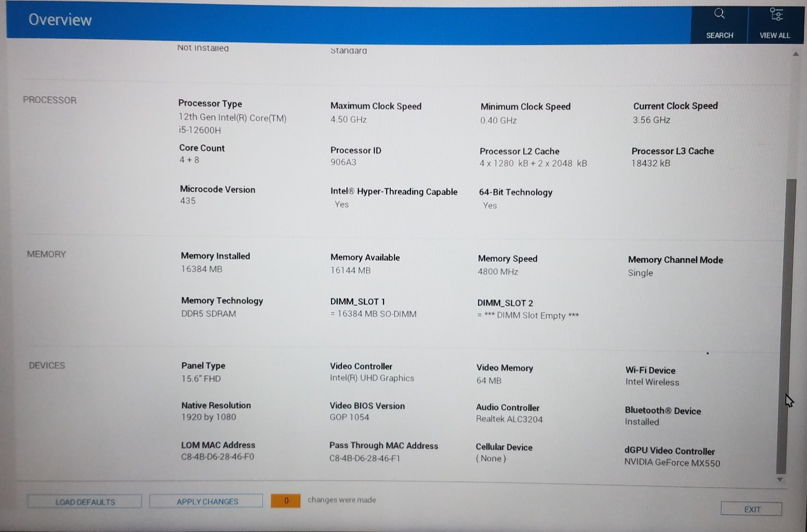Select the Intel(R) UHD Graphics value
Image resolution: width=807 pixels, height=532 pixels.
(372, 378)
